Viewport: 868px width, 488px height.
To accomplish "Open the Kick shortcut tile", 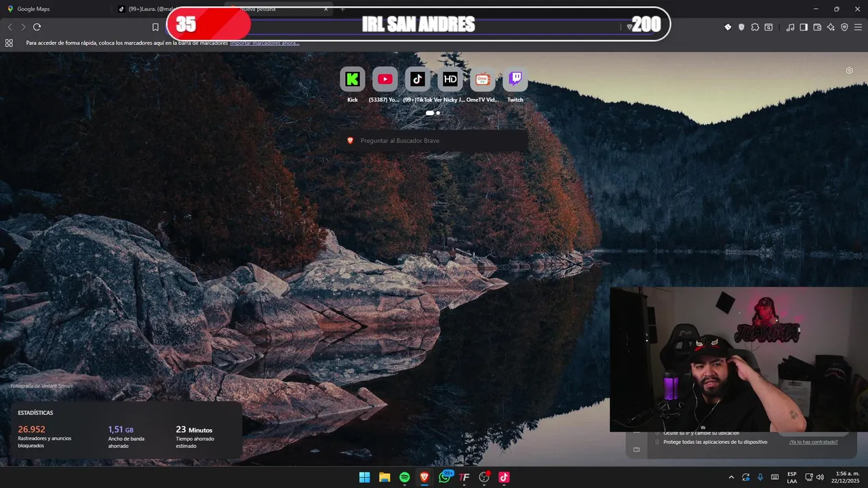I will point(353,79).
